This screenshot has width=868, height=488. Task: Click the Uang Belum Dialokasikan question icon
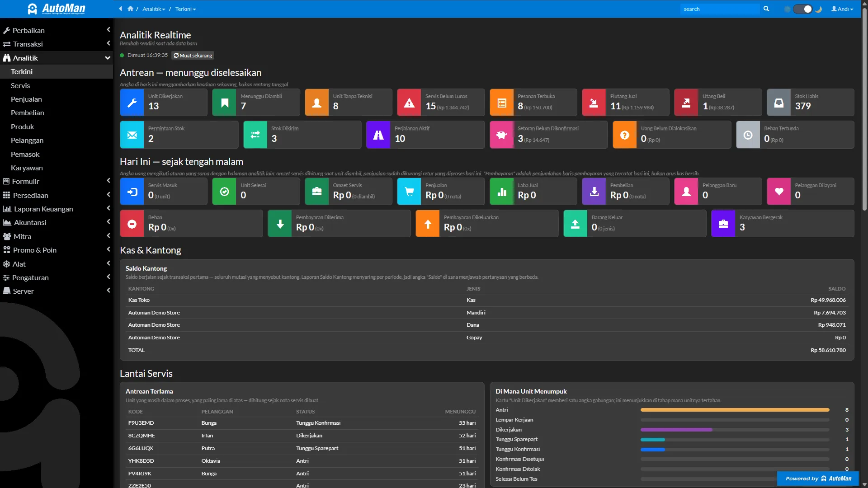coord(625,135)
